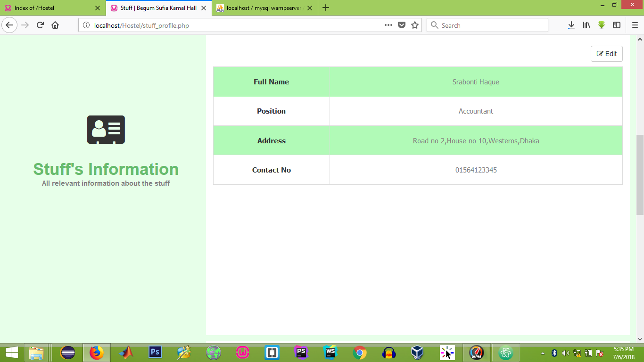This screenshot has width=644, height=362.
Task: Go to Firefox home page icon
Action: [x=55, y=25]
